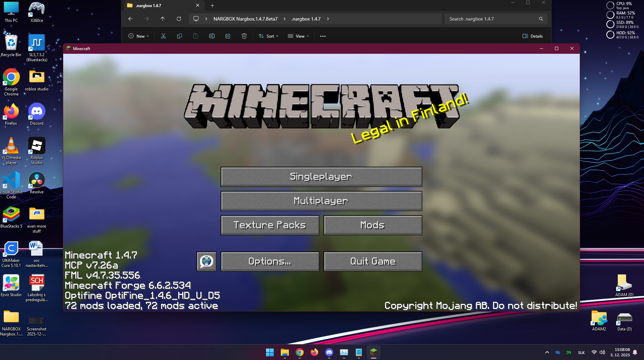Close the .nargbox 1.4.7 tab

(197, 5)
